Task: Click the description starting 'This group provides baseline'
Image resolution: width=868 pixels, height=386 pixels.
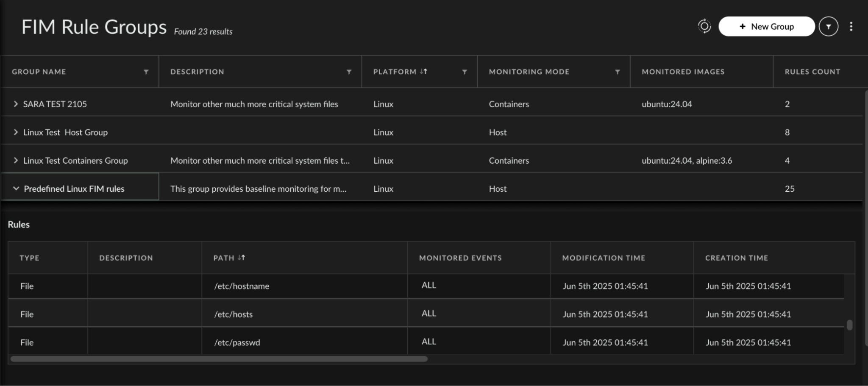Action: tap(259, 189)
